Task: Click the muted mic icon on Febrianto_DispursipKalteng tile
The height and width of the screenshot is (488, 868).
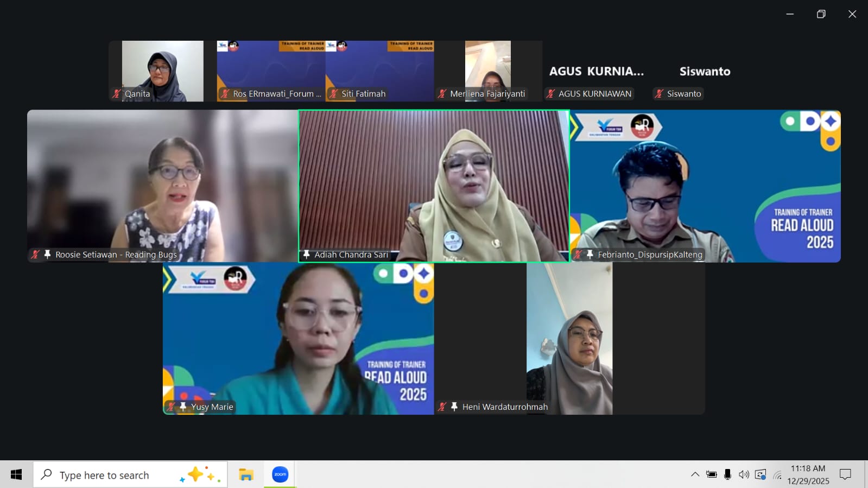Action: (578, 255)
